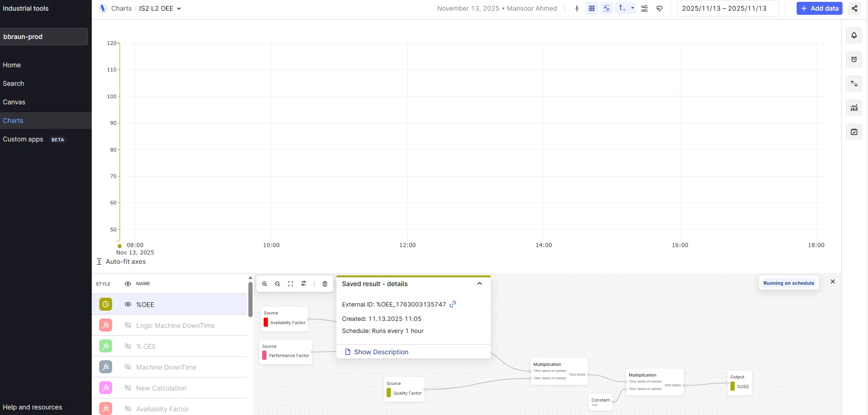Click the Charts breadcrumb link
868x415 pixels.
pyautogui.click(x=121, y=8)
